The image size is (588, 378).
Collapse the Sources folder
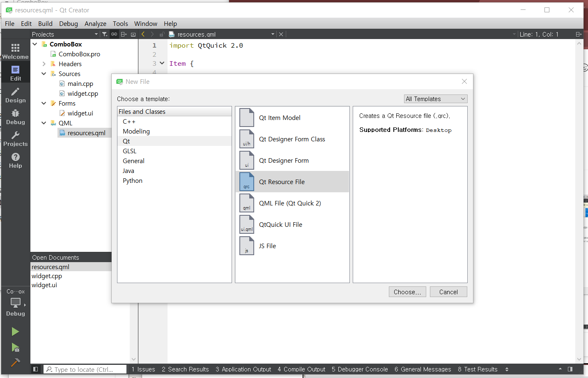(x=44, y=74)
